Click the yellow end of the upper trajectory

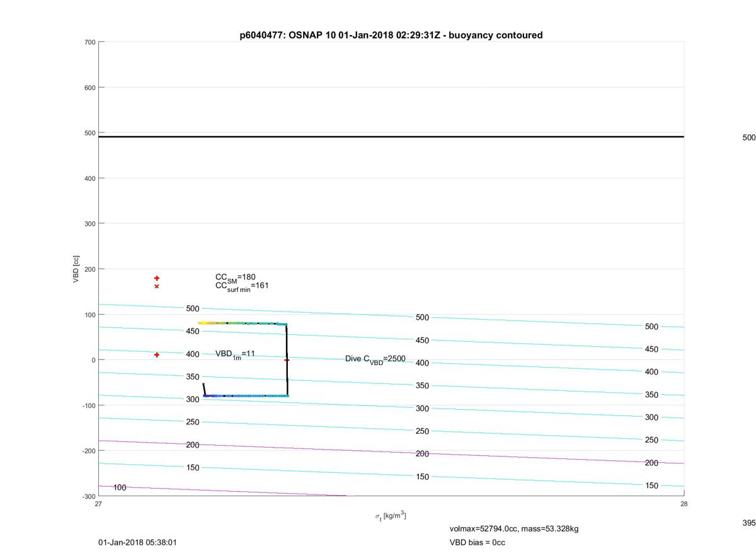tap(203, 323)
